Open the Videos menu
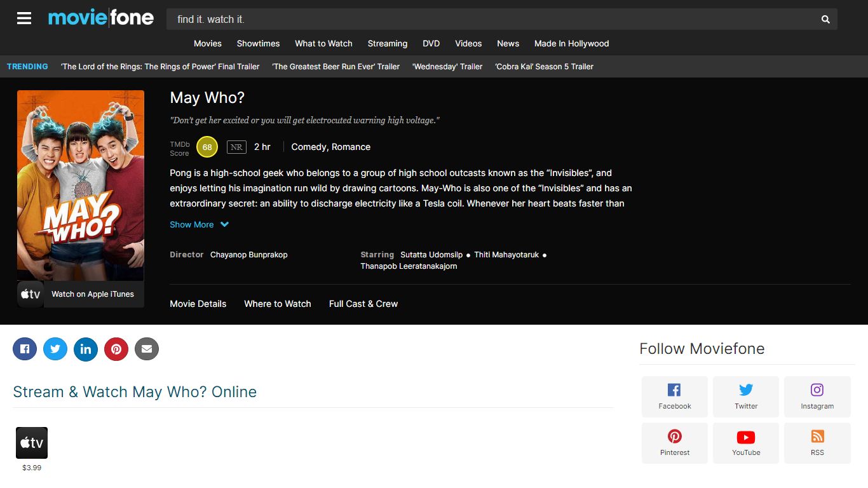The height and width of the screenshot is (488, 868). click(468, 43)
